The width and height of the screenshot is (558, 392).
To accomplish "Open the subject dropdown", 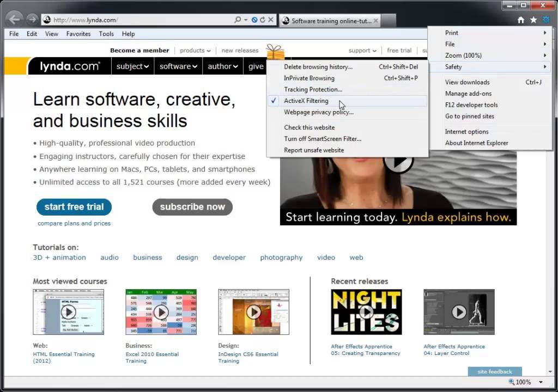I will click(x=132, y=66).
